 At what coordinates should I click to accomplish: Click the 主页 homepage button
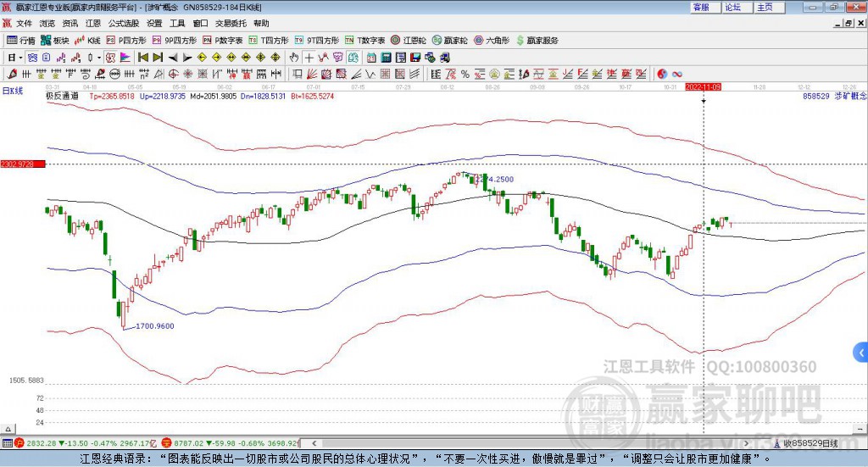click(769, 7)
